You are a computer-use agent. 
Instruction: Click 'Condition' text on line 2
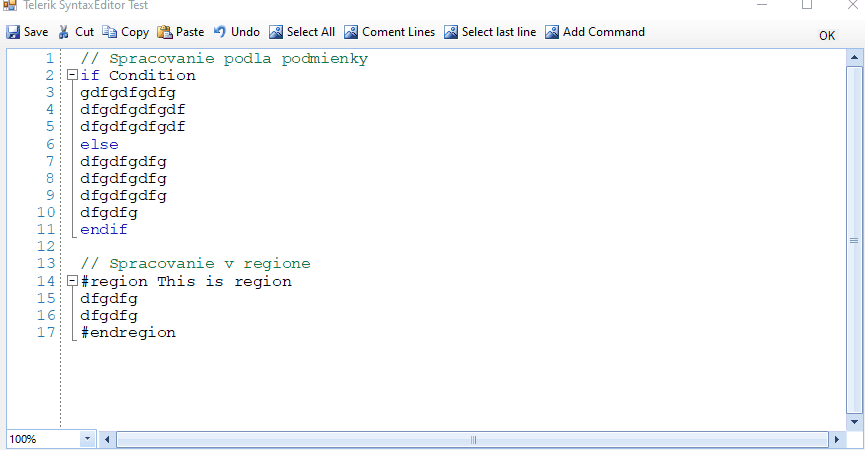click(x=152, y=75)
